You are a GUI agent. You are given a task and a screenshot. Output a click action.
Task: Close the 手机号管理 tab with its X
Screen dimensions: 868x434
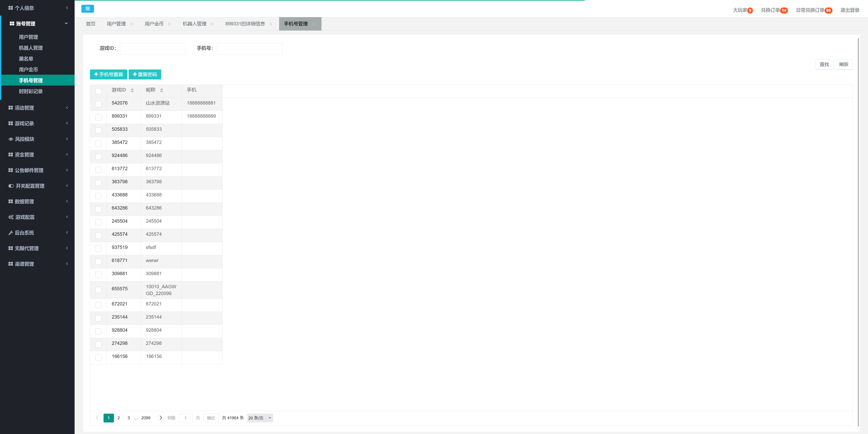(x=314, y=24)
